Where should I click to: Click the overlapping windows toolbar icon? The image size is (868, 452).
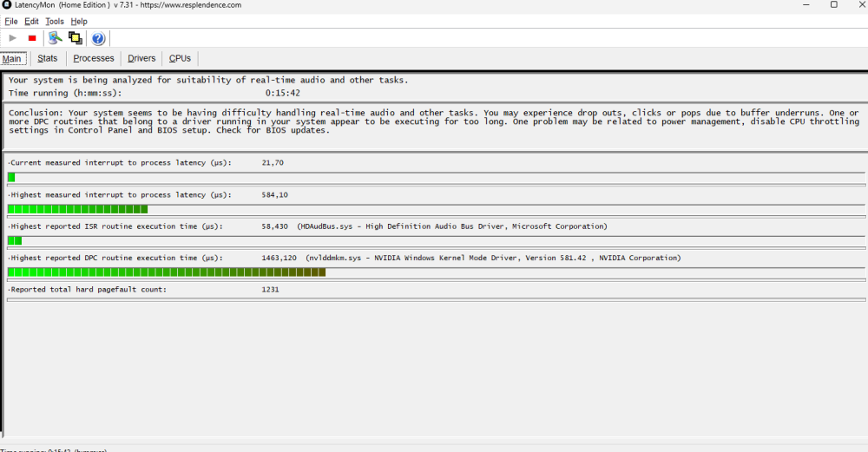coord(76,38)
